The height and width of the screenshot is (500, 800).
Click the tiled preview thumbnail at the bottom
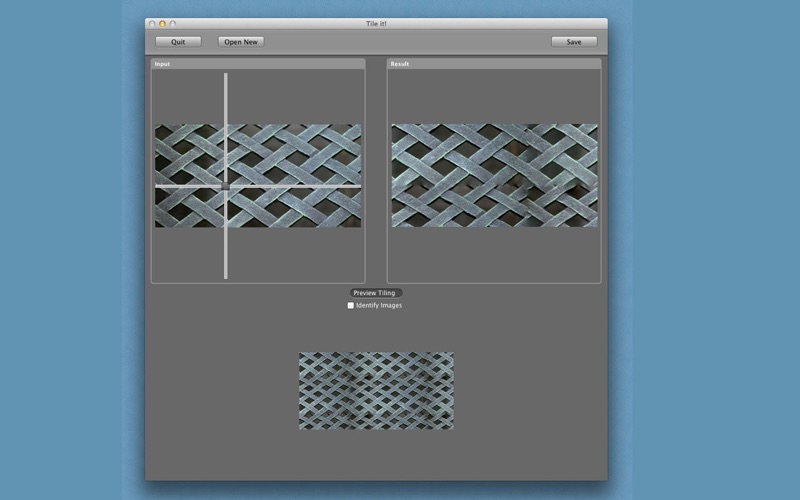[376, 391]
